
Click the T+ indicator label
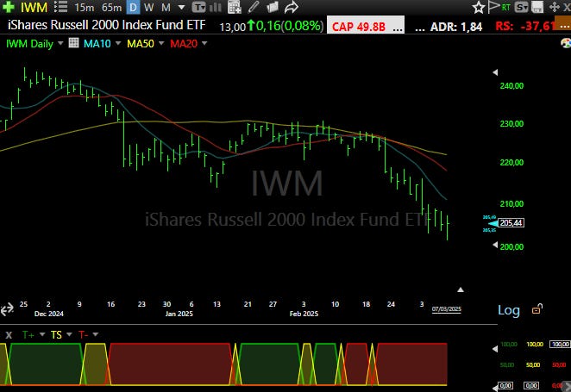click(28, 335)
